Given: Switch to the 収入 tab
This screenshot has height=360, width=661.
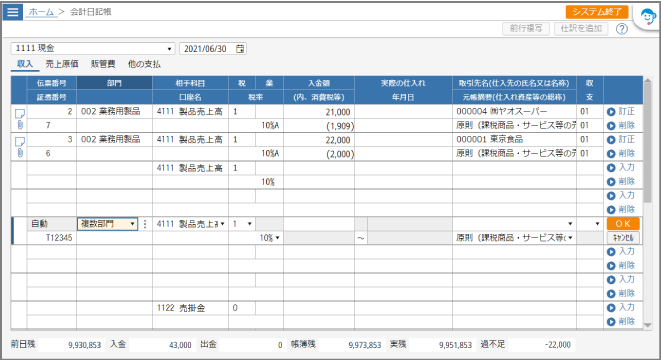Looking at the screenshot, I should (25, 64).
